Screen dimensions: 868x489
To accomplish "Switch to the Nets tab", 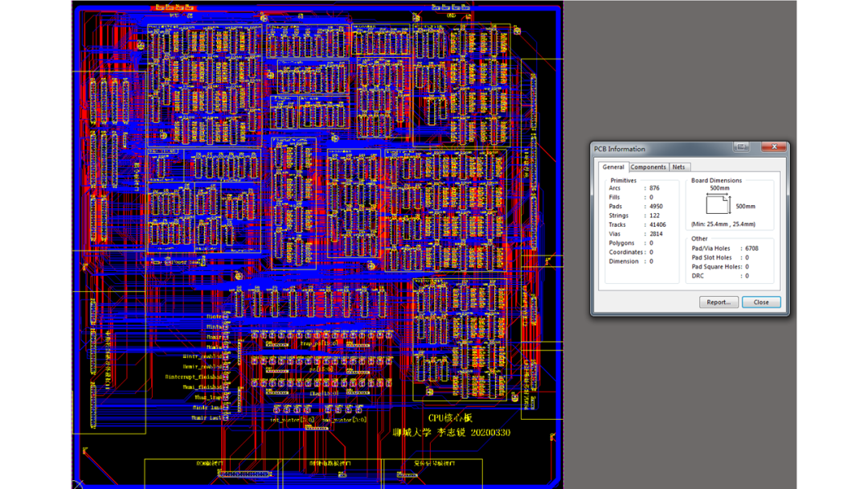I will click(678, 166).
